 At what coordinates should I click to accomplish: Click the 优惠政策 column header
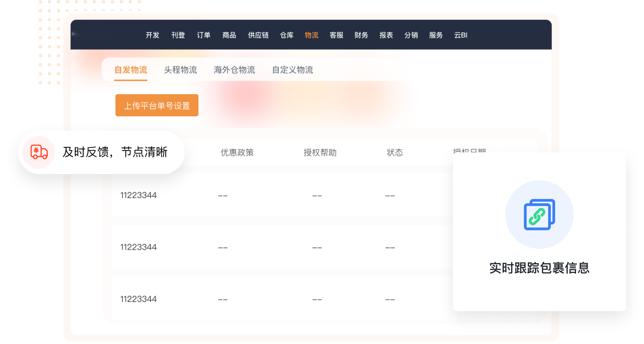point(237,153)
